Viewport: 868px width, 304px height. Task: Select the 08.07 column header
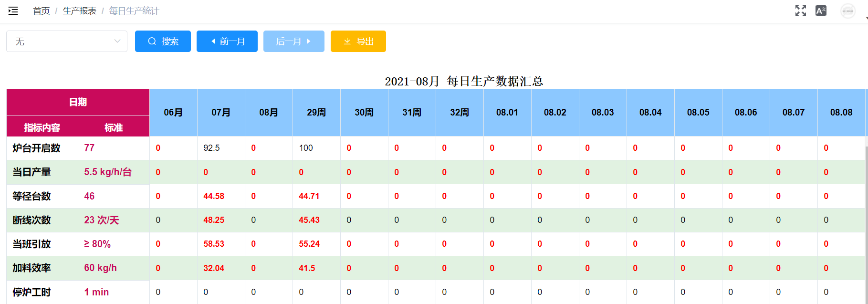pyautogui.click(x=794, y=113)
